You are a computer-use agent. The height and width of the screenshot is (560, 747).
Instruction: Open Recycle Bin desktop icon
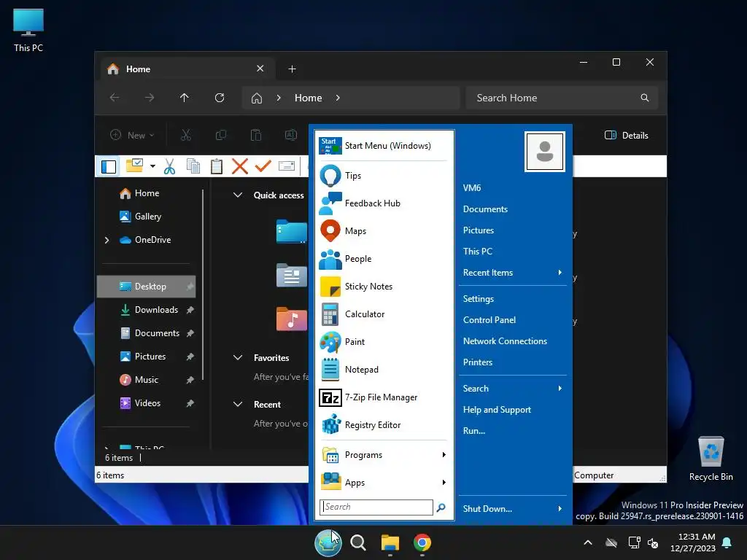(x=711, y=459)
